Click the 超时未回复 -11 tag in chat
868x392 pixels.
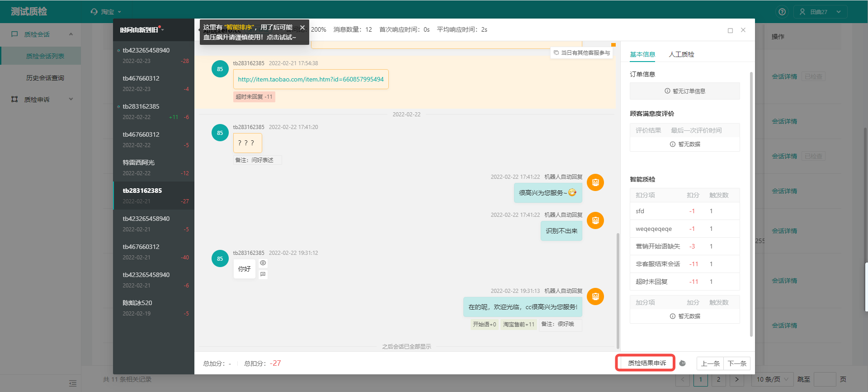point(254,97)
